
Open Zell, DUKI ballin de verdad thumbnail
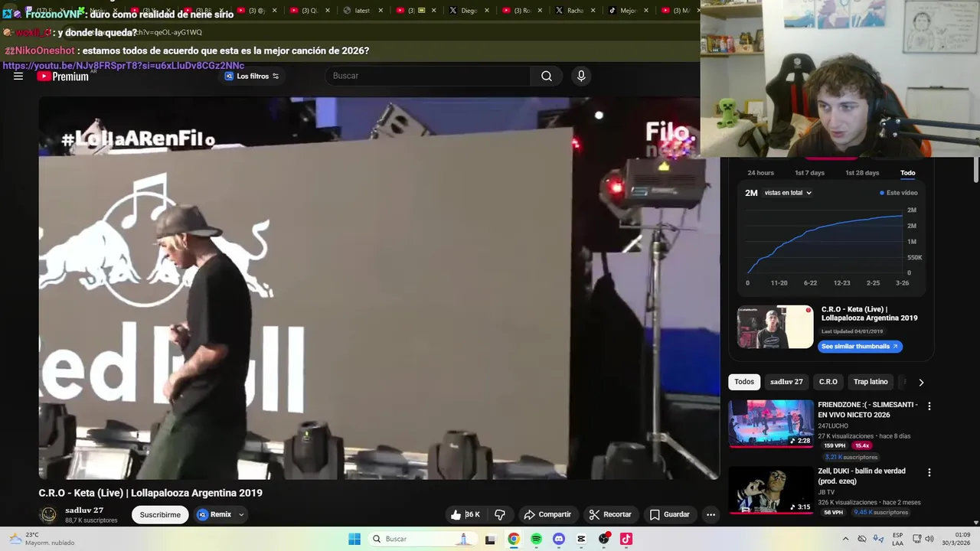click(771, 490)
